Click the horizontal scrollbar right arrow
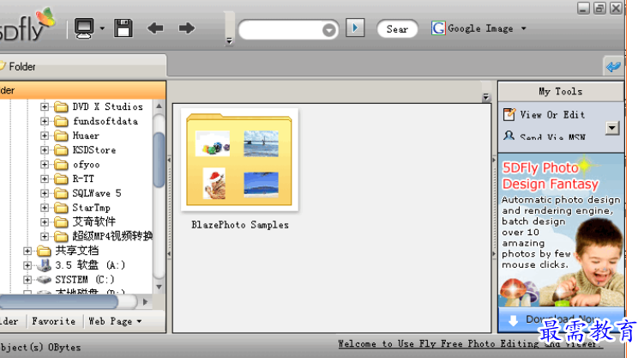 point(145,302)
